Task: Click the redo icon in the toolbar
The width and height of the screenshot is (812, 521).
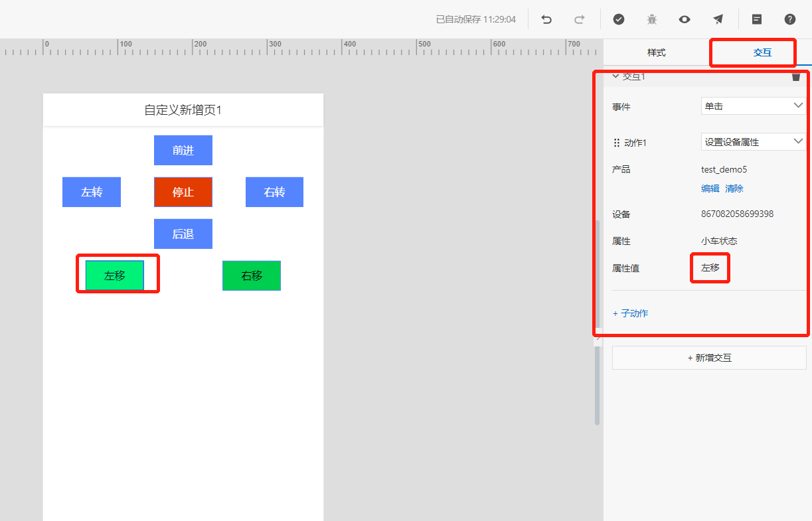Action: 579,19
